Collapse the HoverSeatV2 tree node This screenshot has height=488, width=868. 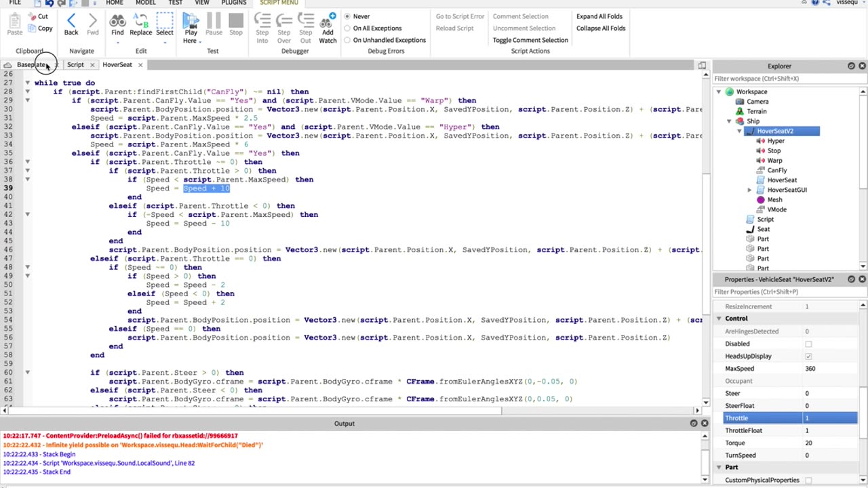(x=739, y=131)
